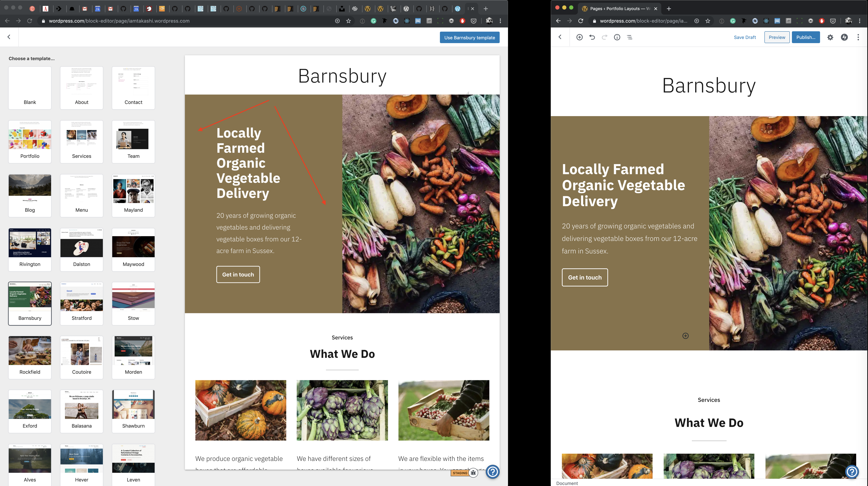This screenshot has width=868, height=486.
Task: Choose the Coutoire template
Action: click(81, 358)
